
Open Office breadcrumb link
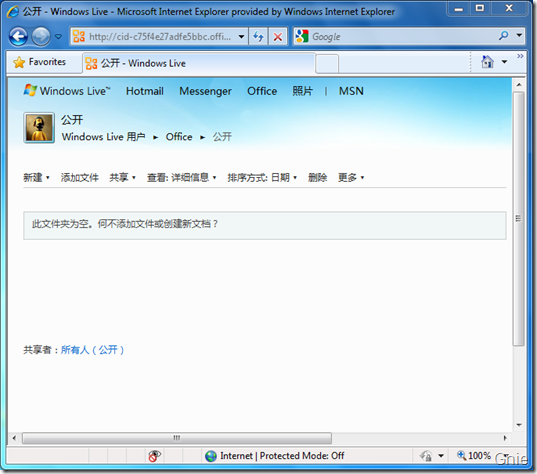[x=179, y=137]
